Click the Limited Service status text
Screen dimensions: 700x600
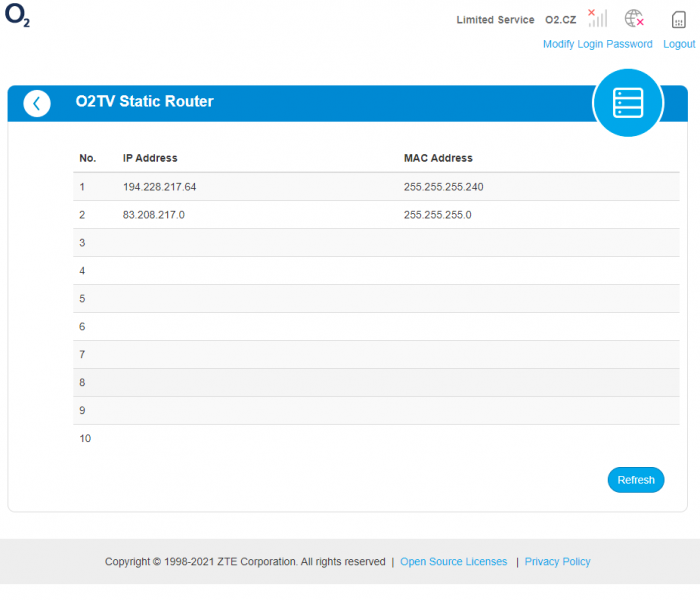(x=495, y=20)
